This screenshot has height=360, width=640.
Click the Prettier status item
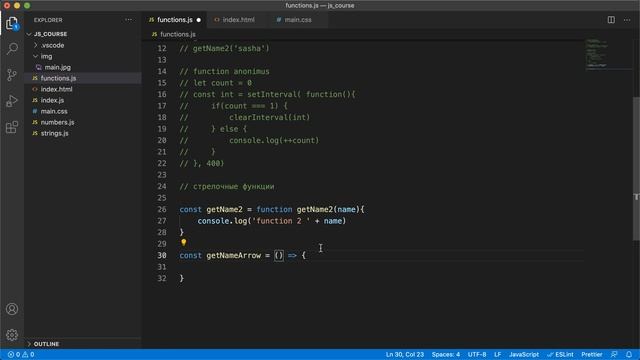tap(591, 354)
